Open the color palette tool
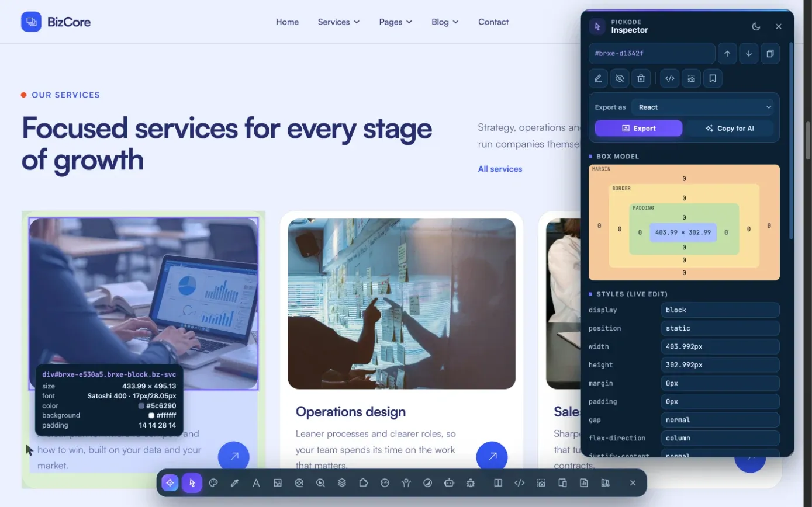The height and width of the screenshot is (507, 812). (x=213, y=483)
